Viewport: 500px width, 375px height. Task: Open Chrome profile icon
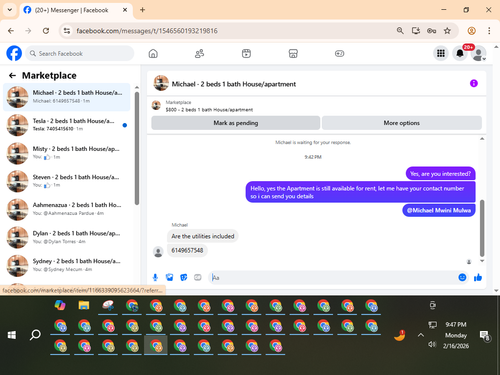point(471,31)
